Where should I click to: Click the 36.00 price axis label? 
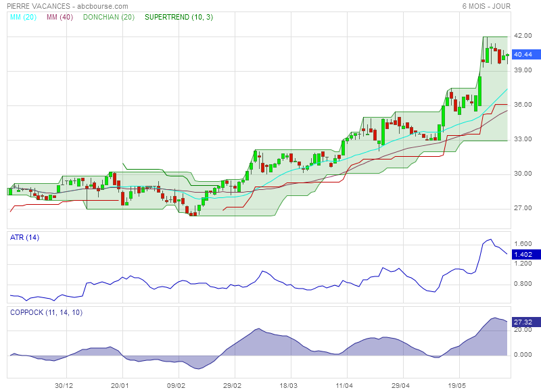(x=523, y=105)
